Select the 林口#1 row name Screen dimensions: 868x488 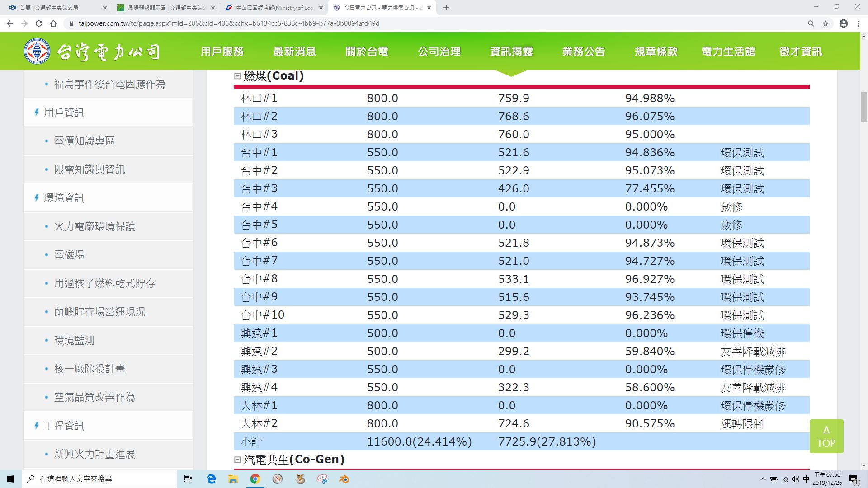259,98
